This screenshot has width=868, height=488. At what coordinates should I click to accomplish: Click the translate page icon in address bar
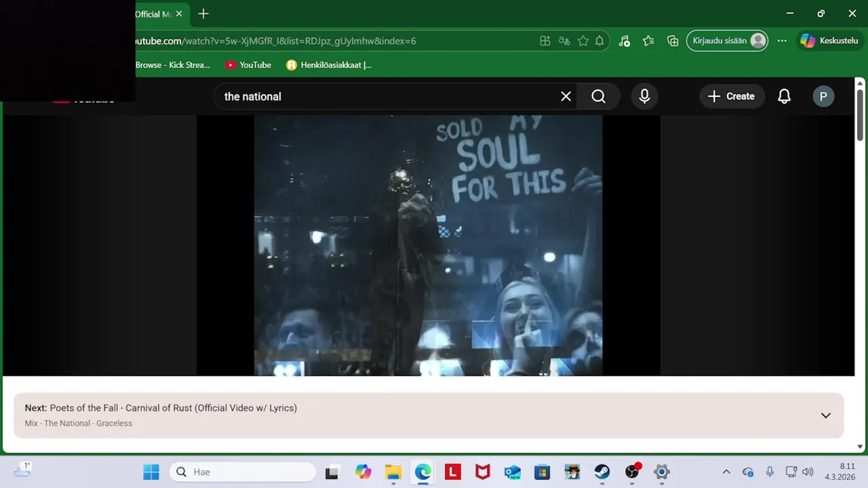pyautogui.click(x=564, y=41)
